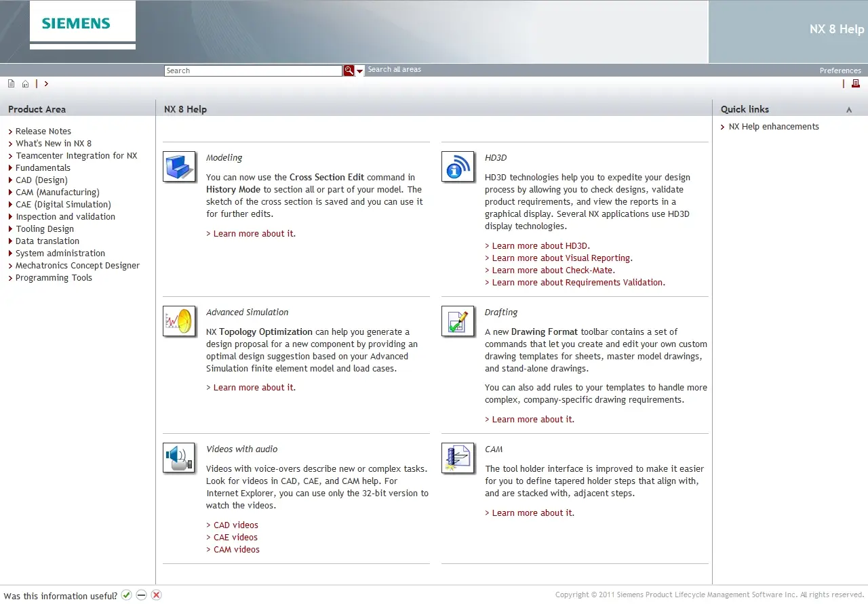Rate information useful with green checkmark
The width and height of the screenshot is (868, 604).
click(126, 595)
